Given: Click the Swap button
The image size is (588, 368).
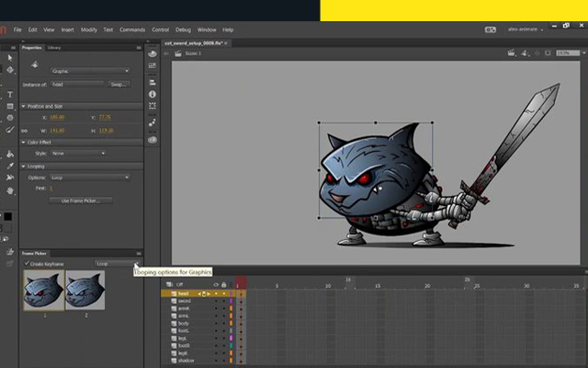Looking at the screenshot, I should coord(119,84).
